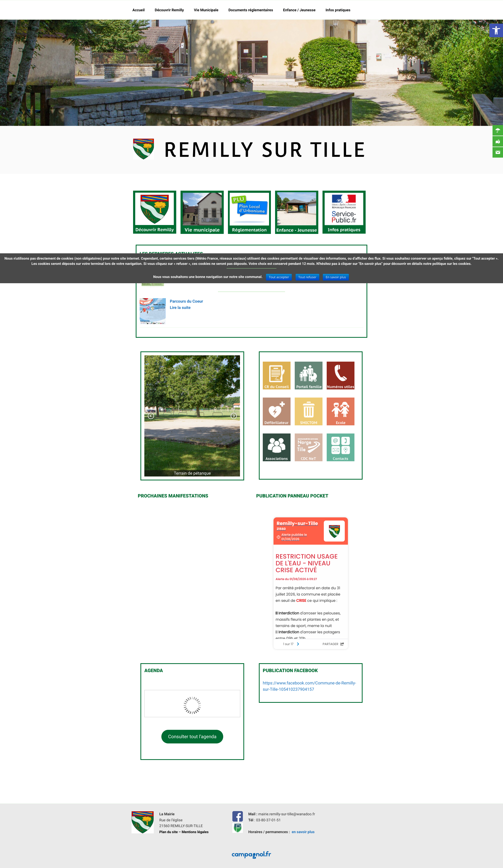Open the Documents réglementaires menu
503x868 pixels.
point(250,10)
